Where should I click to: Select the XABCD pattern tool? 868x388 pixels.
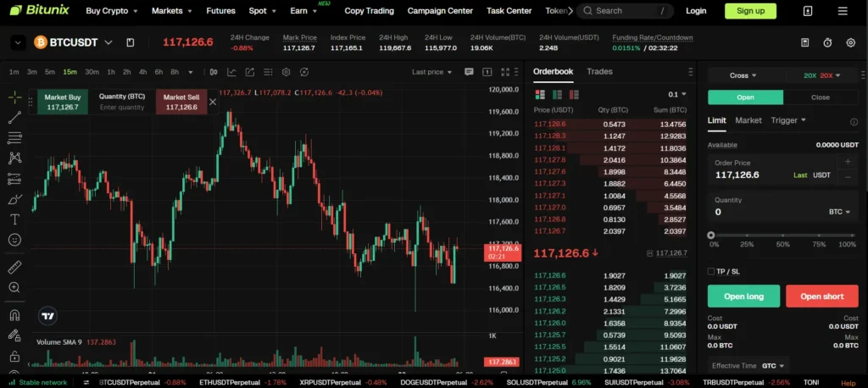[x=15, y=158]
